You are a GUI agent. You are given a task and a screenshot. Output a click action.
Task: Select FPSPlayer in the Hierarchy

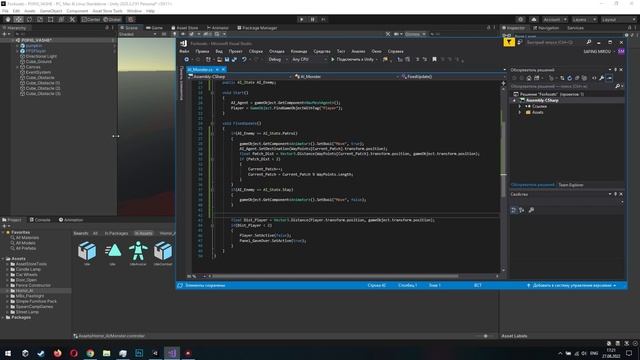(x=36, y=51)
